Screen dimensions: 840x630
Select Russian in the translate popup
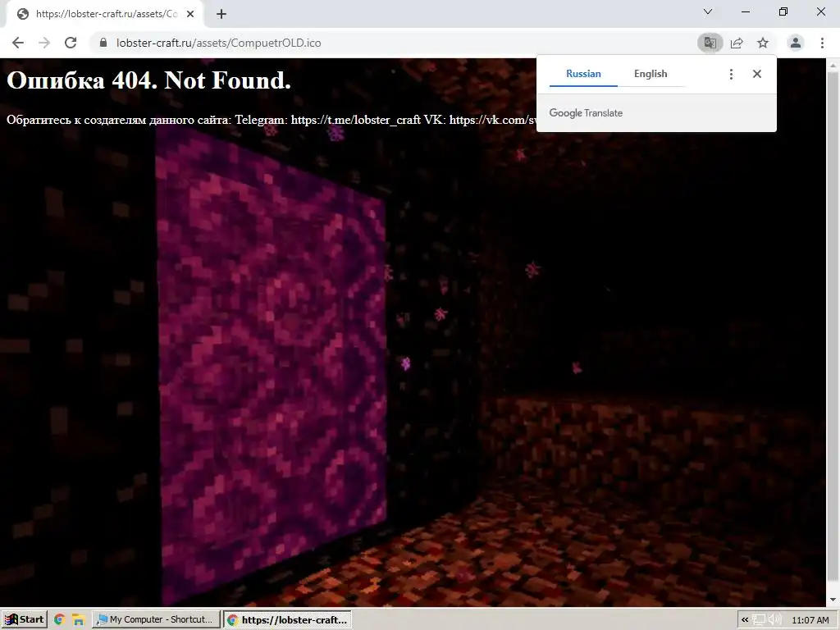coord(583,74)
